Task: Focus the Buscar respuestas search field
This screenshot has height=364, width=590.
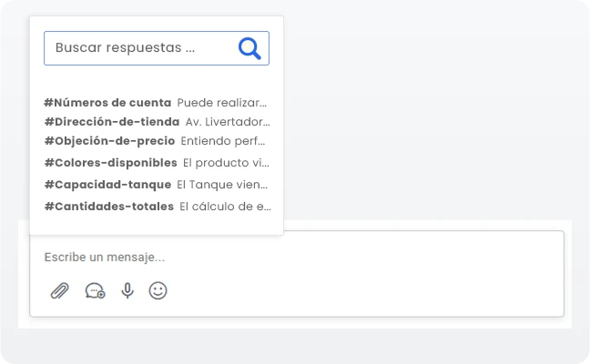Action: pyautogui.click(x=157, y=48)
